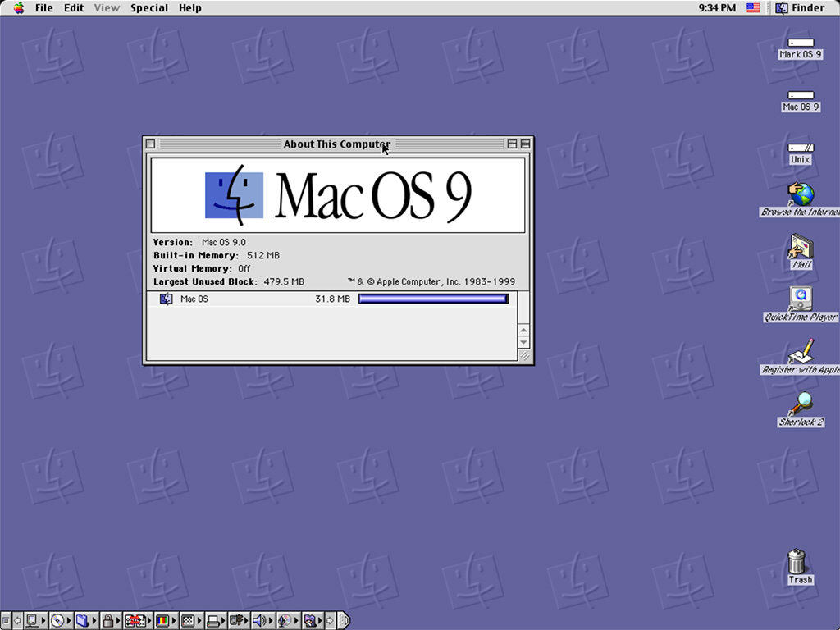Screen dimensions: 840x630
Task: Collapse About This Computer with windowshade box
Action: [526, 144]
